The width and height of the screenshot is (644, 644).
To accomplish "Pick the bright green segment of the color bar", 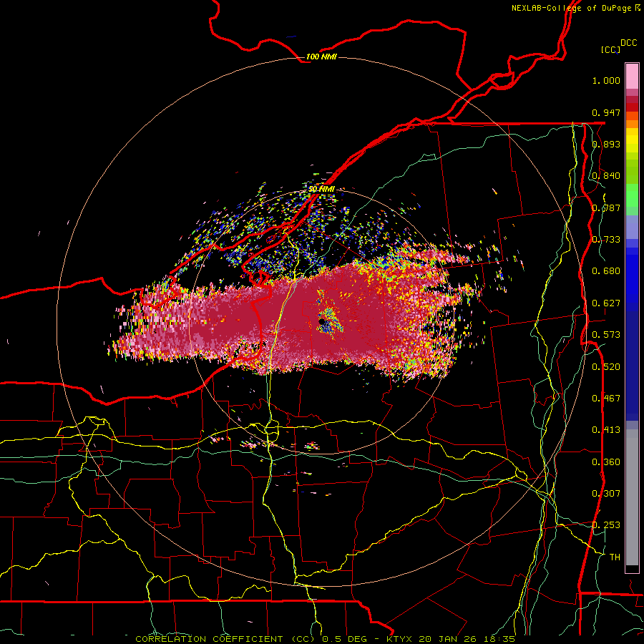I will tap(632, 195).
